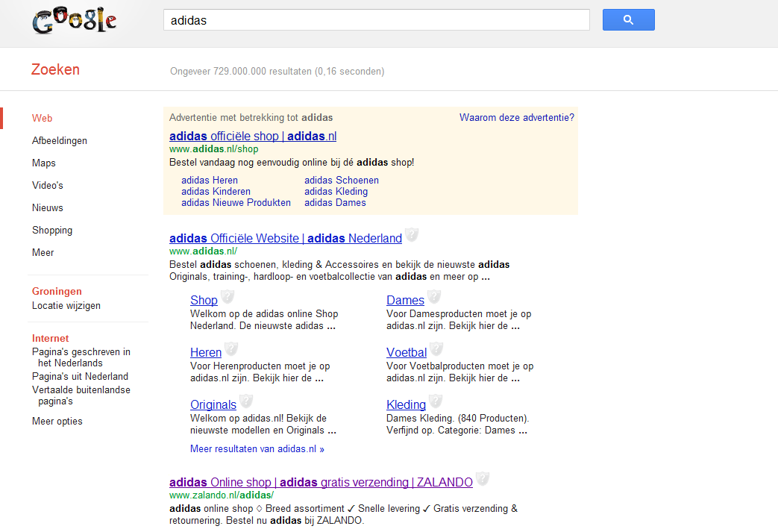Open the Voetbal sitelink
Viewport: 778px width, 532px height.
click(407, 352)
